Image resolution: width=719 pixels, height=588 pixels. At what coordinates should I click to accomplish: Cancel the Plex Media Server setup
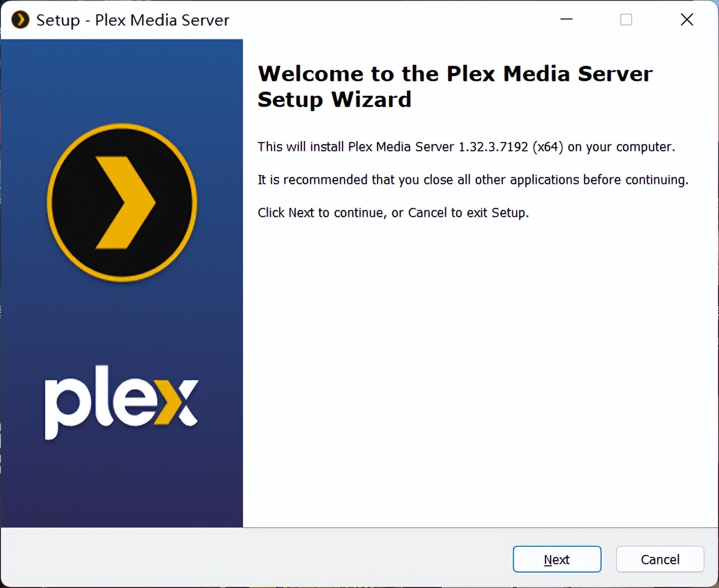coord(660,559)
